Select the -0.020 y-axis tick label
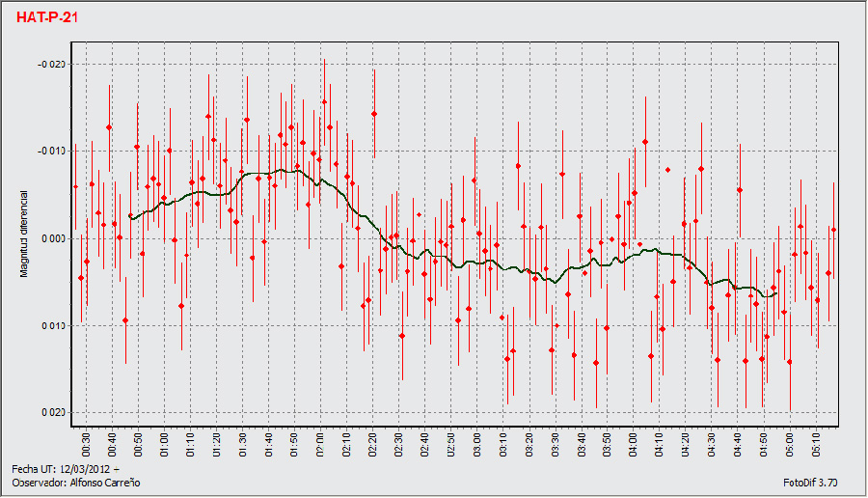The width and height of the screenshot is (868, 498). 50,64
